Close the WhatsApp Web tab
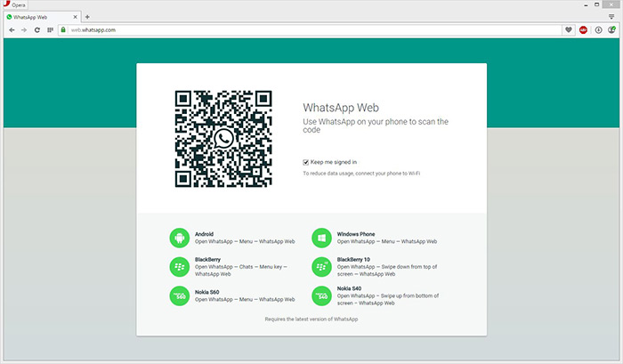This screenshot has width=623, height=364. (x=75, y=17)
